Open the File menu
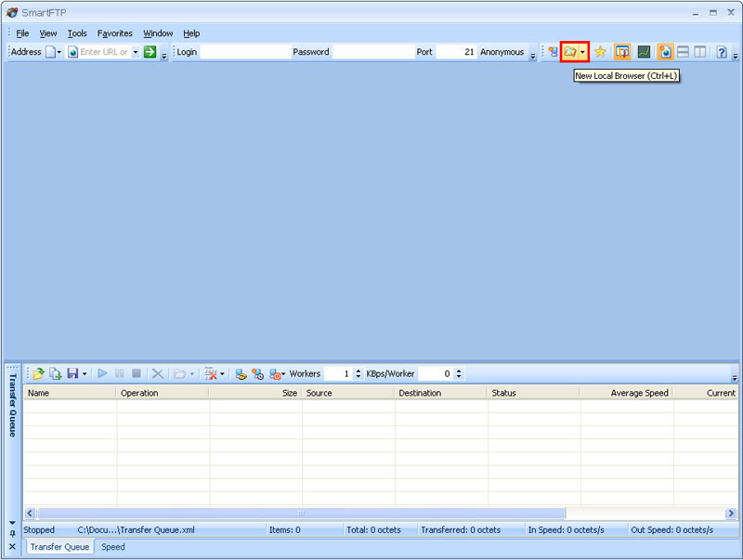Viewport: 743px width, 560px height. [22, 33]
